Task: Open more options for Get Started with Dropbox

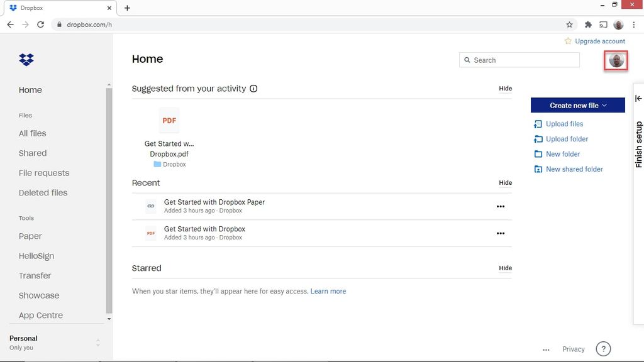Action: [500, 233]
